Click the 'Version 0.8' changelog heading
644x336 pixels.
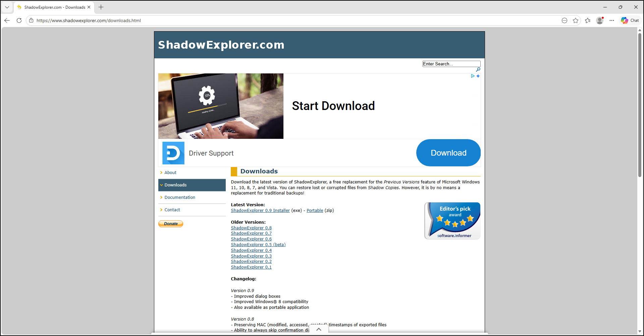click(x=243, y=319)
